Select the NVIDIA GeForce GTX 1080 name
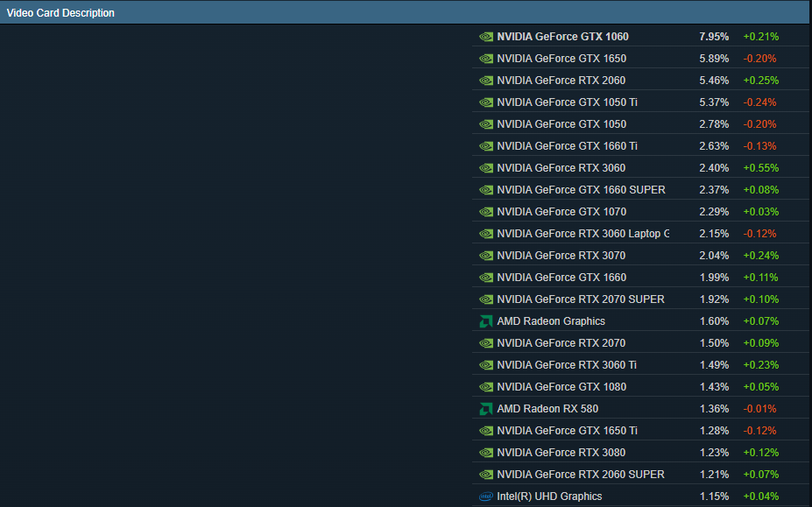The height and width of the screenshot is (507, 812). coord(561,387)
